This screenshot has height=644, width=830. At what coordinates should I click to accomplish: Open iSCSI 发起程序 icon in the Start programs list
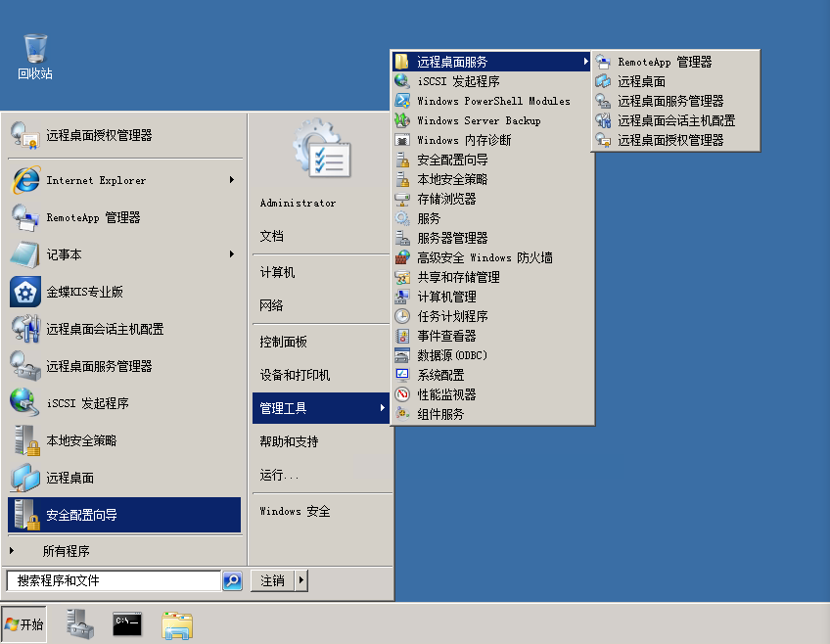click(24, 402)
